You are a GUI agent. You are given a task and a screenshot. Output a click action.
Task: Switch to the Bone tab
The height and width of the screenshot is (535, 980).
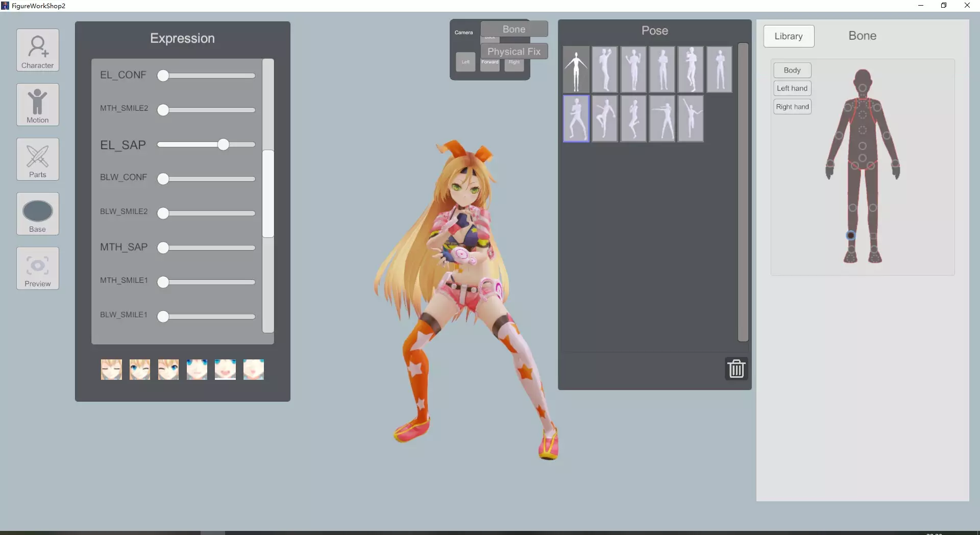(x=862, y=36)
